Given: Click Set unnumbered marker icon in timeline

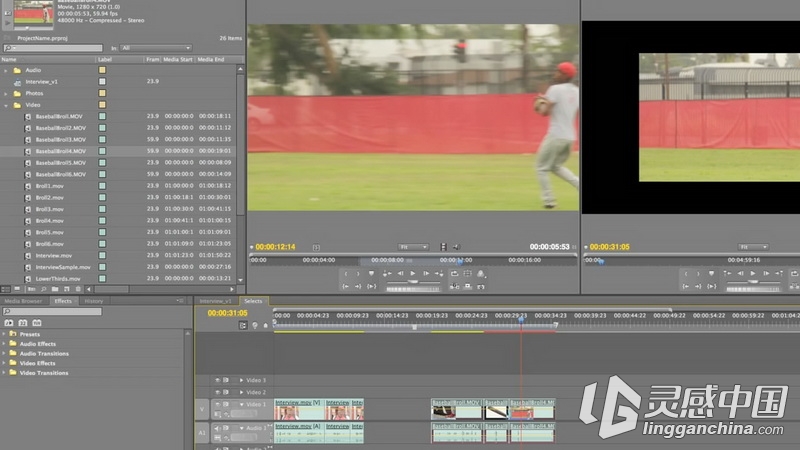Looking at the screenshot, I should [x=265, y=326].
